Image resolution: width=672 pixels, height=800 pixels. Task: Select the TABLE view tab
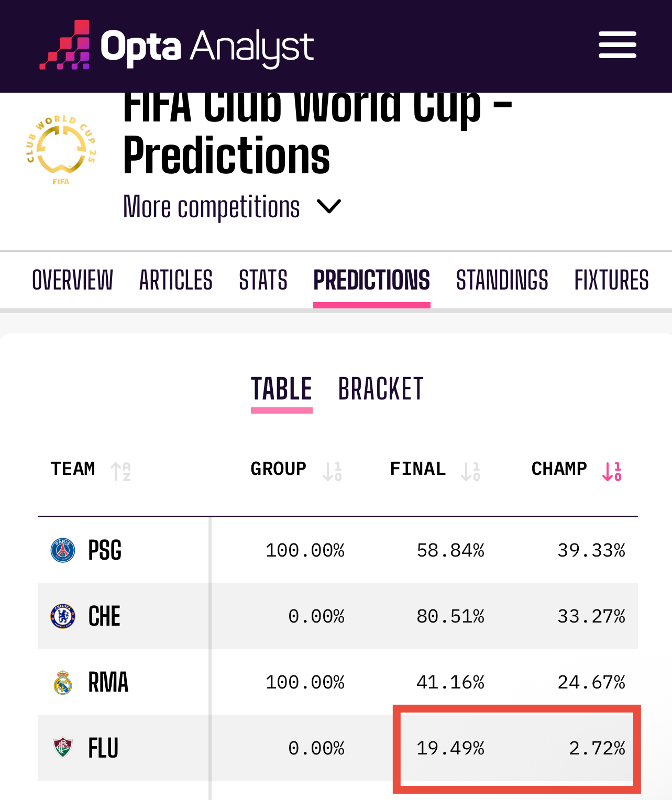282,389
